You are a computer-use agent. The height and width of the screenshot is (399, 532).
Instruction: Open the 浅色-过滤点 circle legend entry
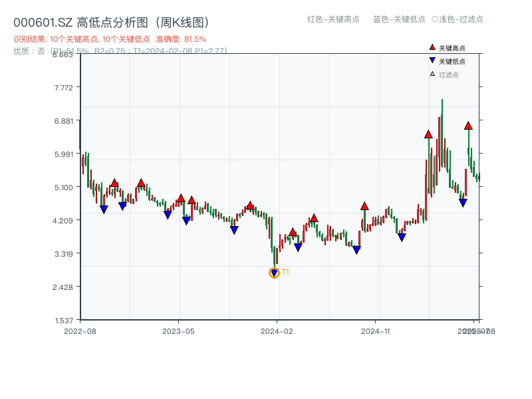[x=460, y=20]
